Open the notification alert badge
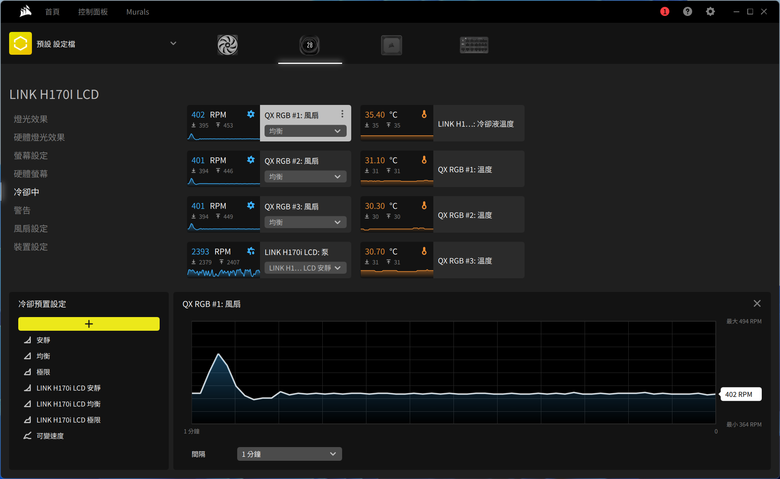 click(x=665, y=11)
